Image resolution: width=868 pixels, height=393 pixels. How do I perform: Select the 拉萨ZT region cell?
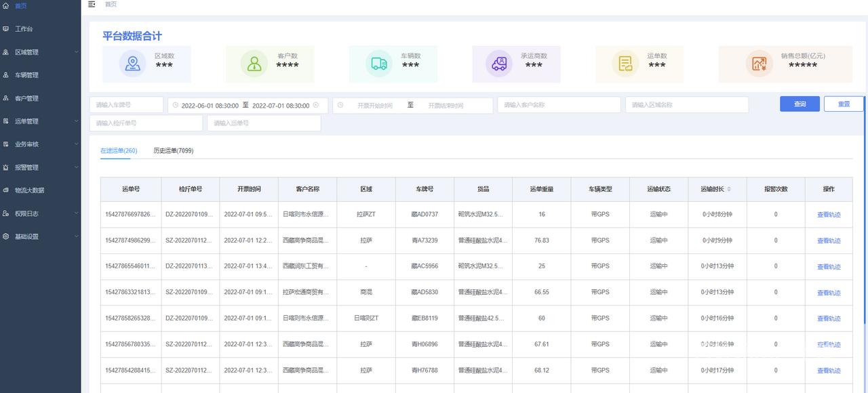pos(366,214)
